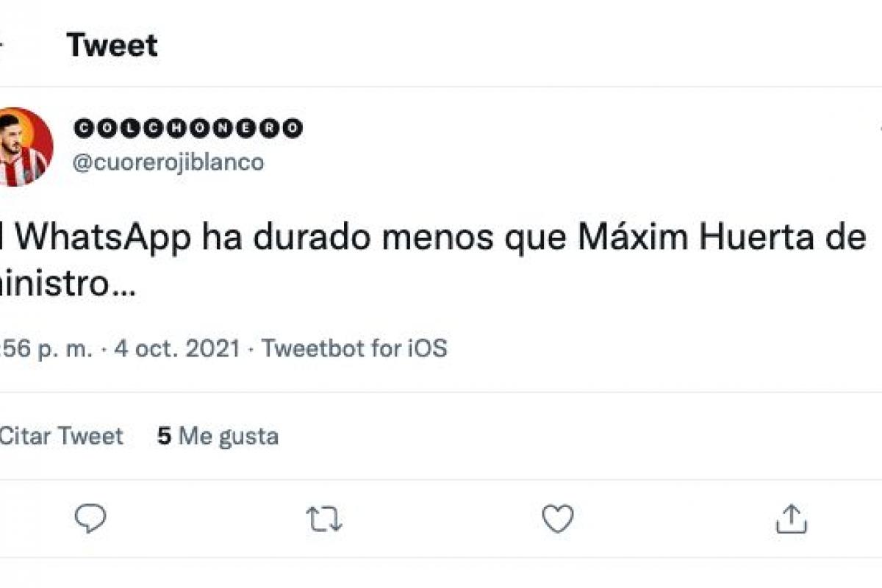The image size is (882, 588).
Task: Go back using the header arrow
Action: click(x=2, y=46)
